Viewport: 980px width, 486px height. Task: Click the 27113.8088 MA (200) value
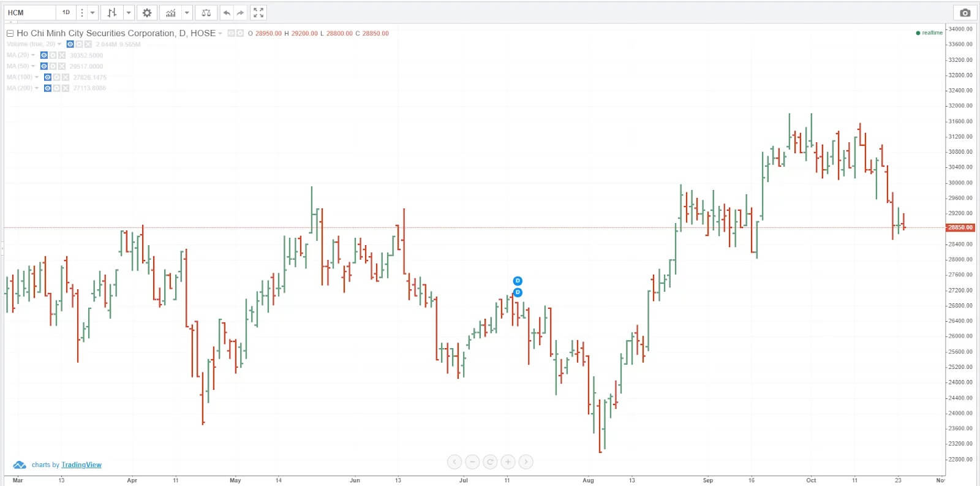click(x=89, y=88)
